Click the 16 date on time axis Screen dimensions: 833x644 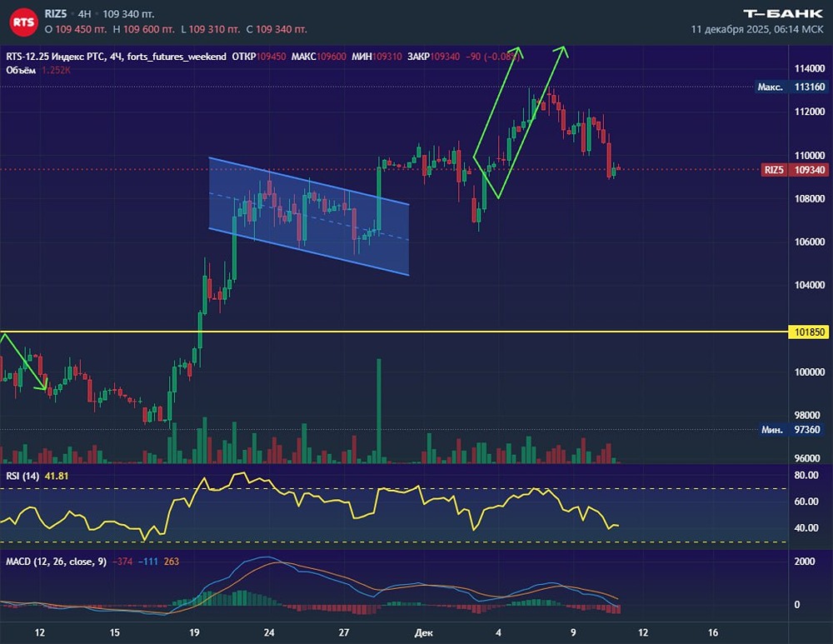tap(713, 632)
